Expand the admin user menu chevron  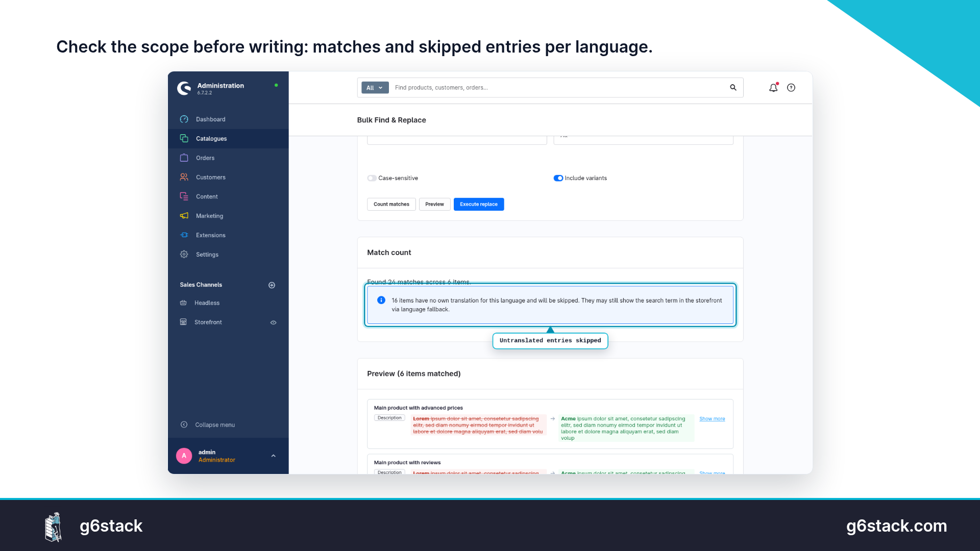(x=274, y=456)
